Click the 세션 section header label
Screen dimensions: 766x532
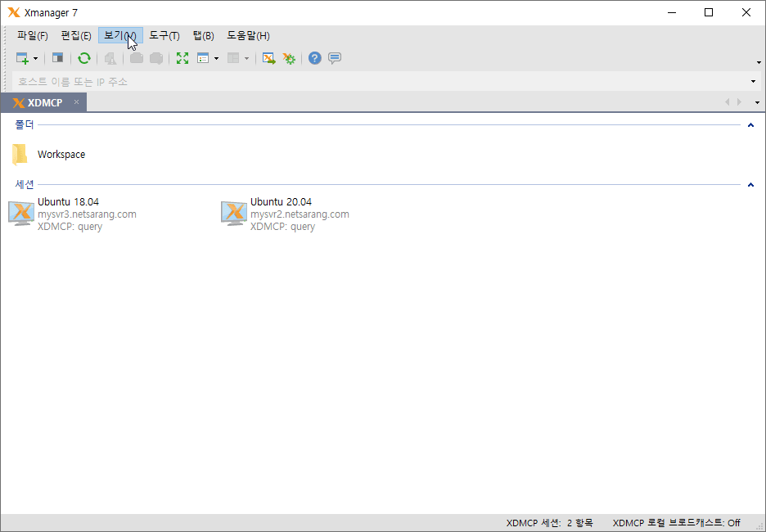coord(25,185)
